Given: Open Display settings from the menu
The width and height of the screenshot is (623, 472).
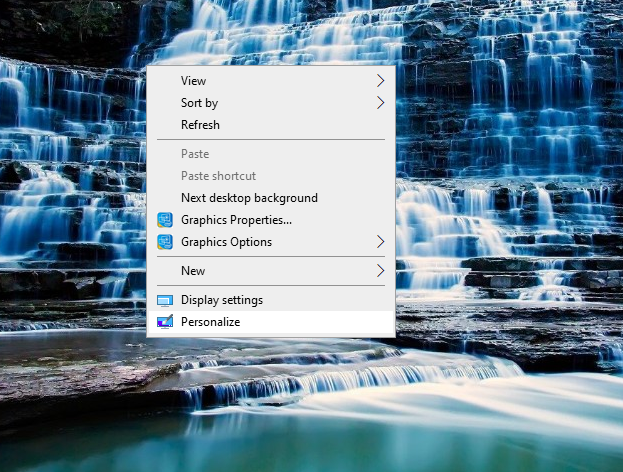Looking at the screenshot, I should tap(222, 300).
